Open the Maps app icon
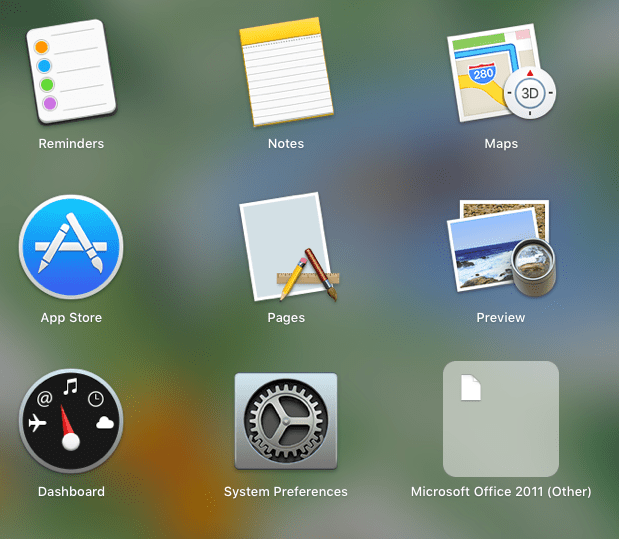Image resolution: width=619 pixels, height=539 pixels. pos(501,73)
